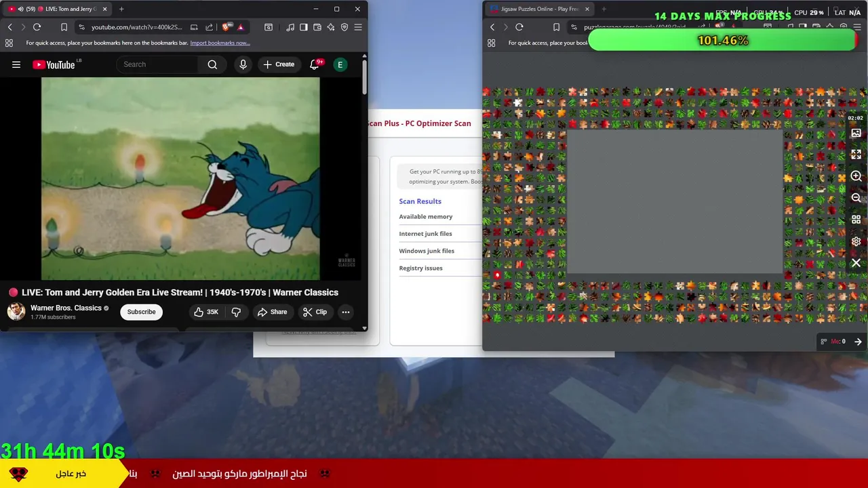Open apps grid in the Jigsaw window bookmarks bar

click(492, 43)
